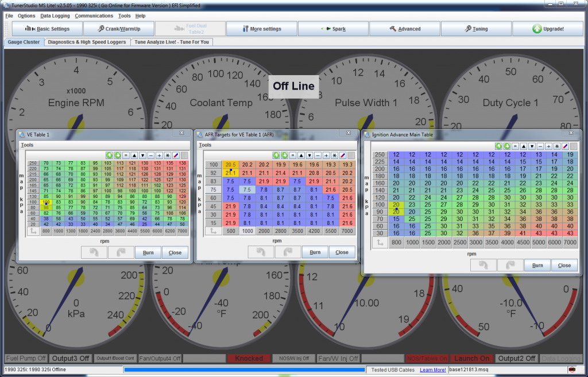Click green down-arrow icon in AFR Targets window

[x=284, y=155]
